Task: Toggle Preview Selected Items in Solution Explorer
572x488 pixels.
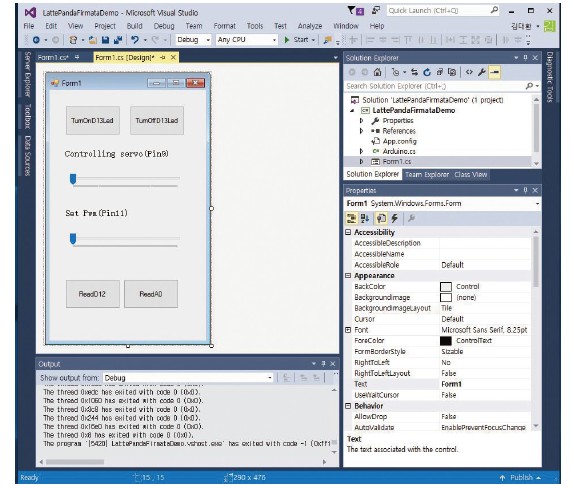Action: (x=495, y=72)
